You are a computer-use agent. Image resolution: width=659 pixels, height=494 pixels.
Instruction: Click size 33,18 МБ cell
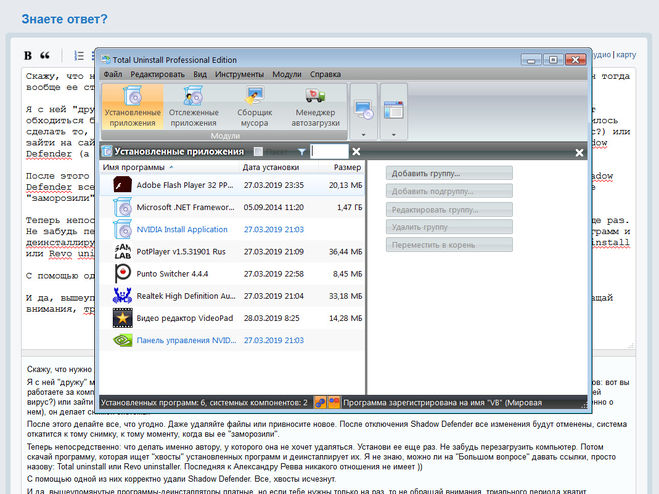click(x=345, y=296)
